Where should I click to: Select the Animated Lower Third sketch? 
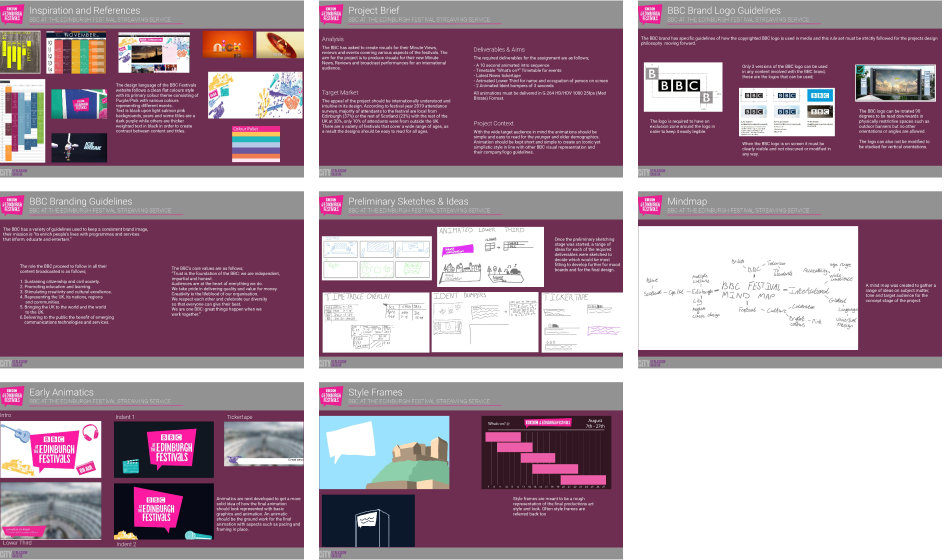tap(490, 257)
